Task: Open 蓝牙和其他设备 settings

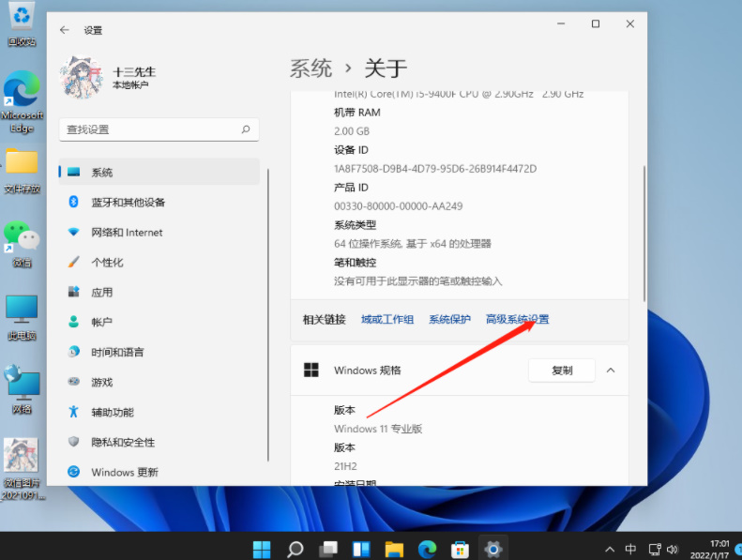Action: pyautogui.click(x=128, y=203)
